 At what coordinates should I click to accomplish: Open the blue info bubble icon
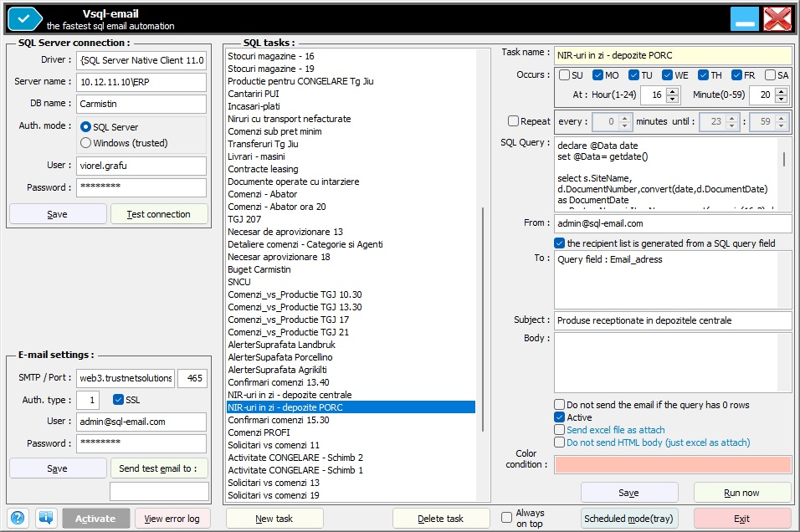pos(46,519)
